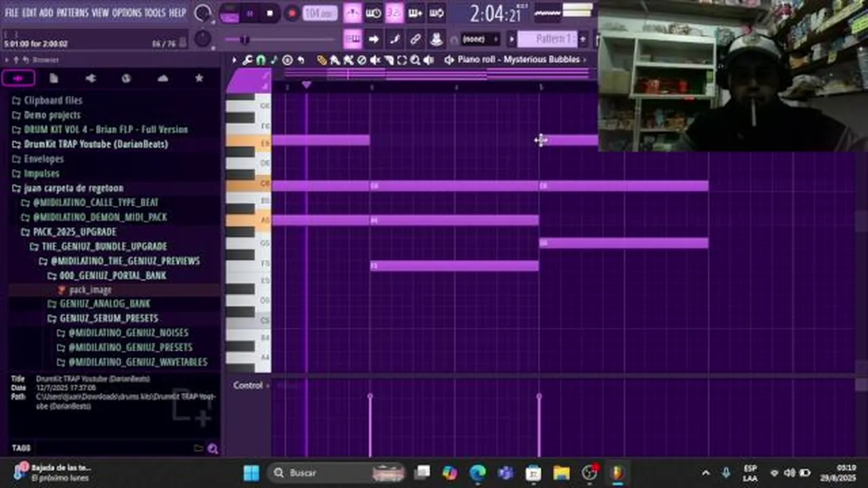Stop playback with the stop button
The height and width of the screenshot is (488, 868).
click(x=270, y=13)
